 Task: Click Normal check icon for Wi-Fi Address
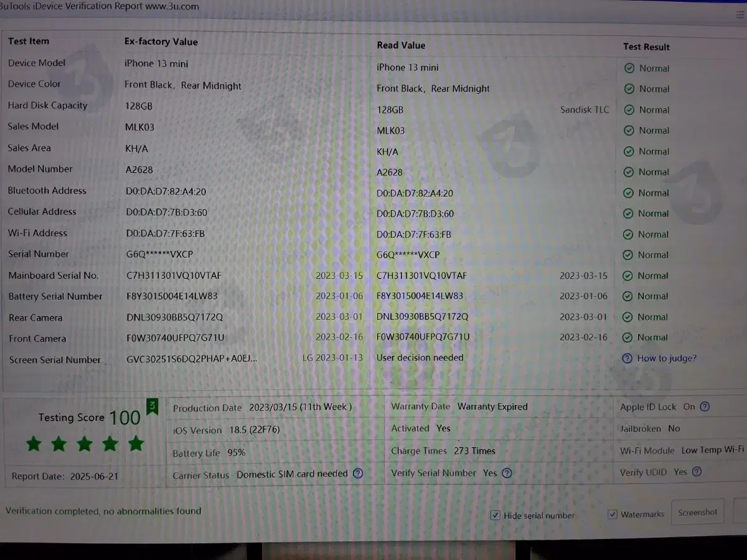pyautogui.click(x=628, y=235)
